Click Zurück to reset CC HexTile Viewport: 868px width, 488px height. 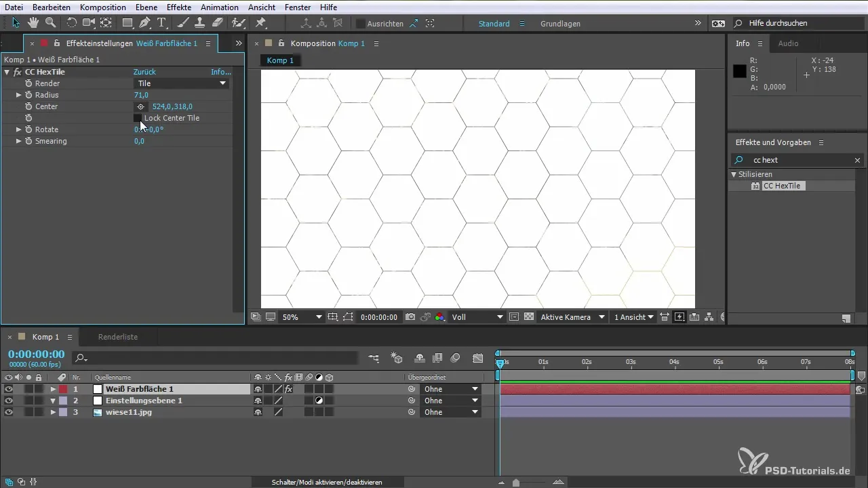click(x=144, y=72)
